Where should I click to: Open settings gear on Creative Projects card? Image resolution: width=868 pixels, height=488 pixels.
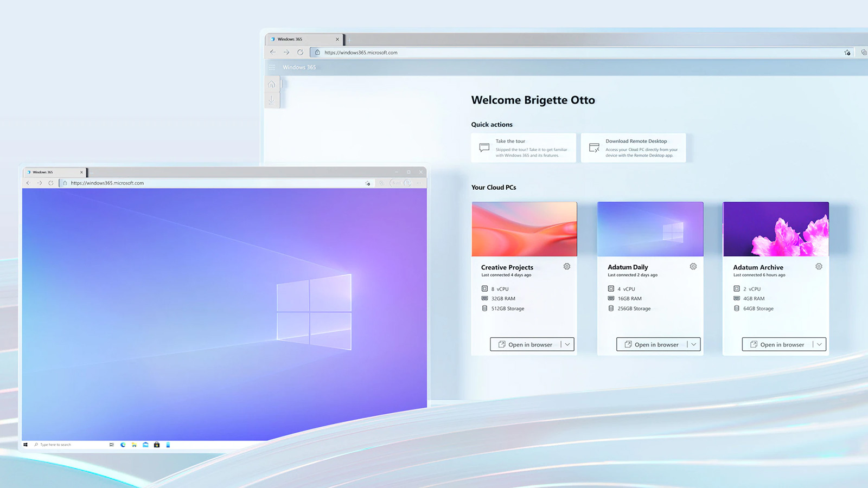pos(566,266)
